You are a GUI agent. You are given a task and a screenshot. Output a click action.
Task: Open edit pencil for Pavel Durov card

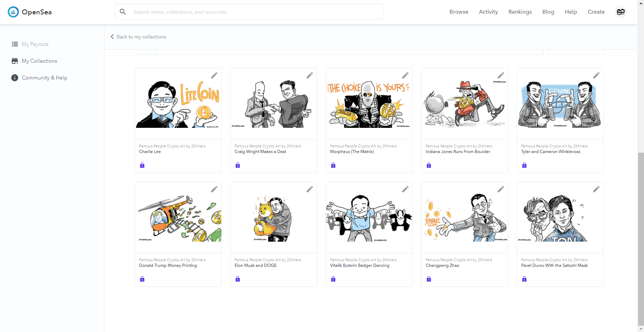tap(596, 189)
